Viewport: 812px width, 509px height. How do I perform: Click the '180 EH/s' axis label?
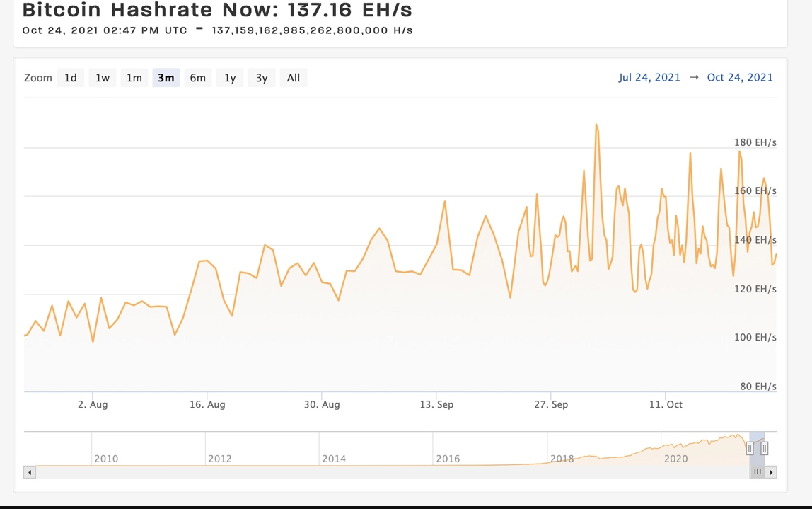[755, 142]
